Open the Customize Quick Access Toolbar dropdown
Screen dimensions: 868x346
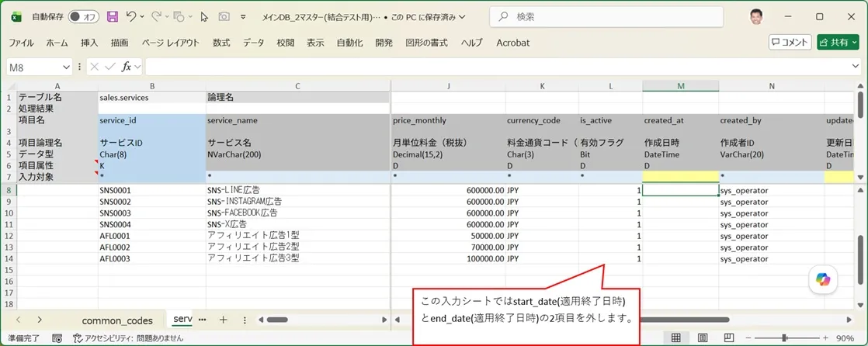pyautogui.click(x=241, y=17)
